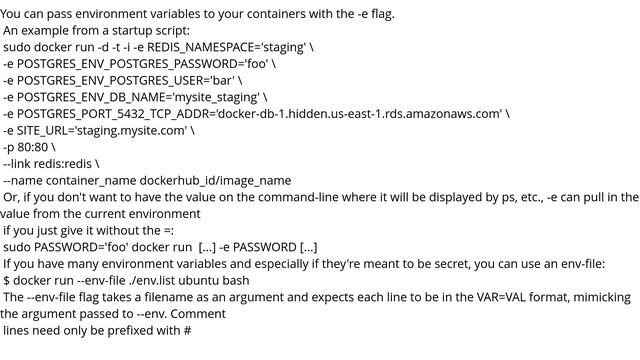
Task: Click the 'sudo docker run -d -t -i' line
Action: (x=158, y=47)
